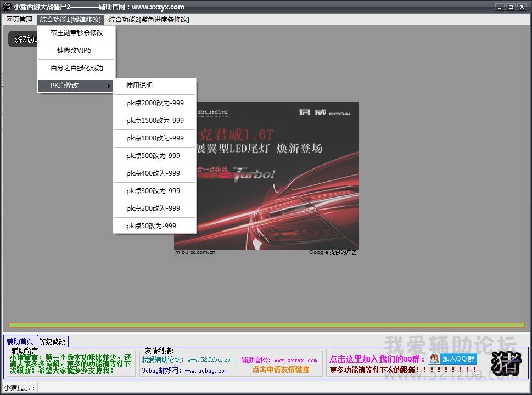The image size is (532, 395).
Task: Open the m.buick.com.cn ad link
Action: (x=195, y=252)
